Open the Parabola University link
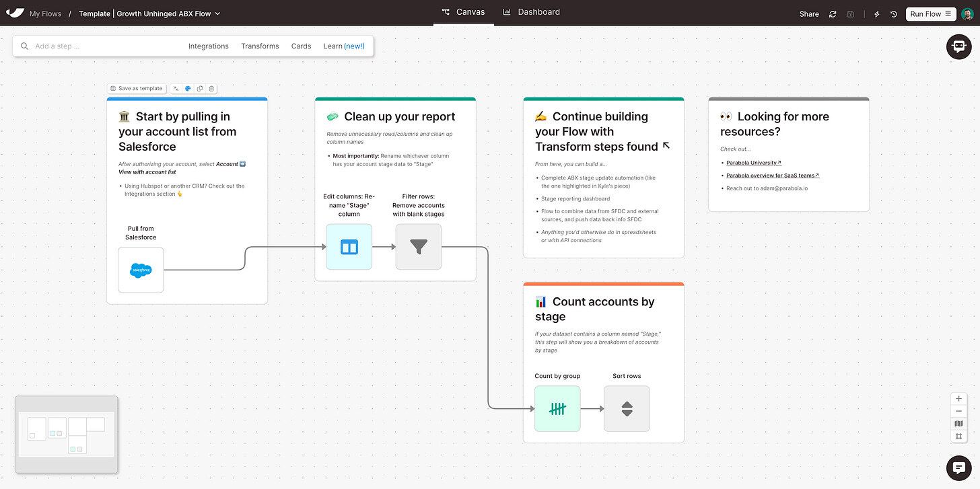 754,163
